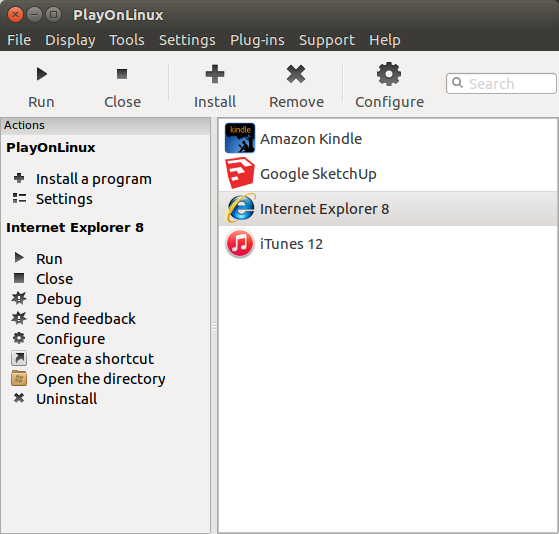Select the Internet Explorer 8 row text

click(324, 209)
